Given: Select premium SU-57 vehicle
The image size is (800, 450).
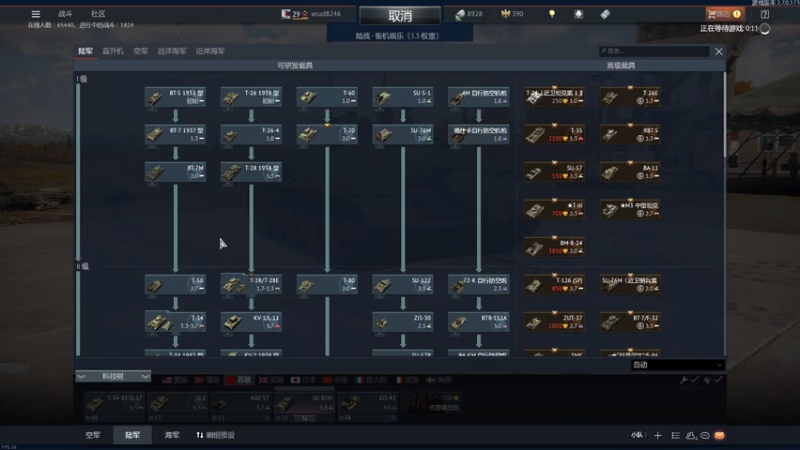Looking at the screenshot, I should coord(554,172).
